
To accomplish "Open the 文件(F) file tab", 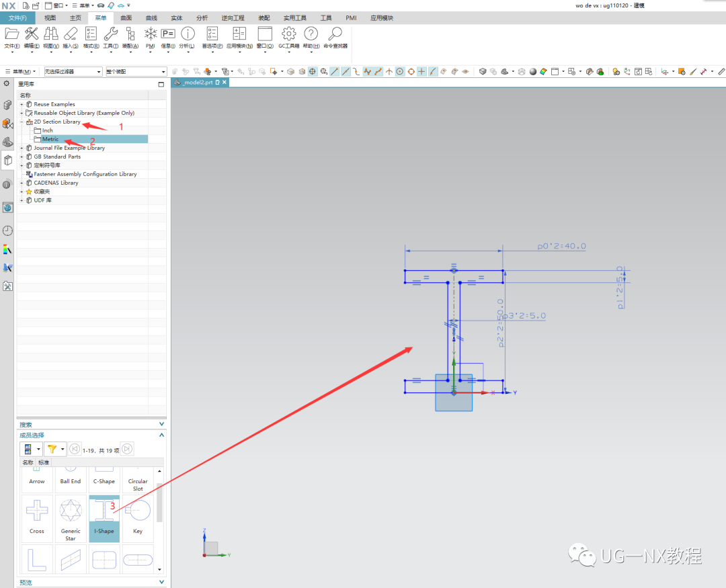I will click(17, 18).
